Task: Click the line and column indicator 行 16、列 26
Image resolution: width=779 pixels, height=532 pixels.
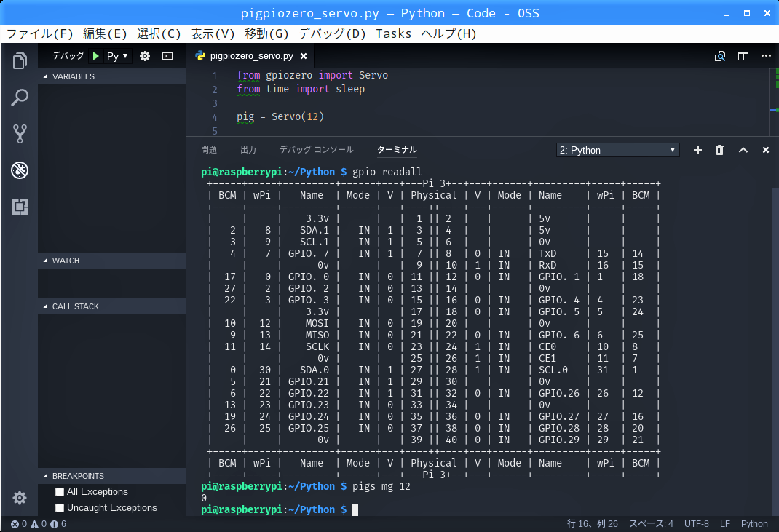Action: click(x=593, y=524)
